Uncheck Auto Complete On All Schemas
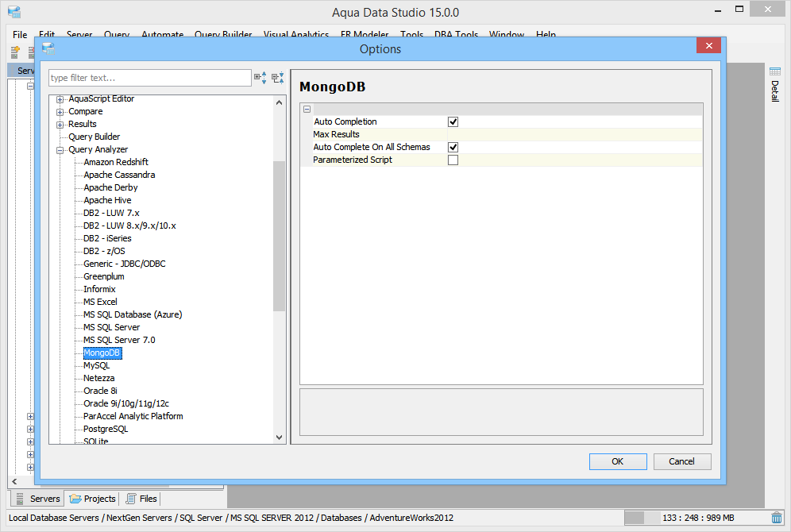The width and height of the screenshot is (791, 532). 453,147
